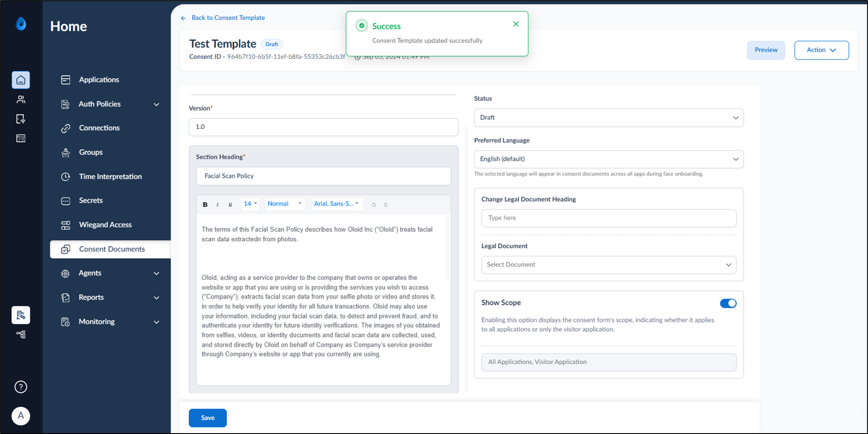Click Back to Consent Template link
The height and width of the screenshot is (434, 868).
coord(228,18)
